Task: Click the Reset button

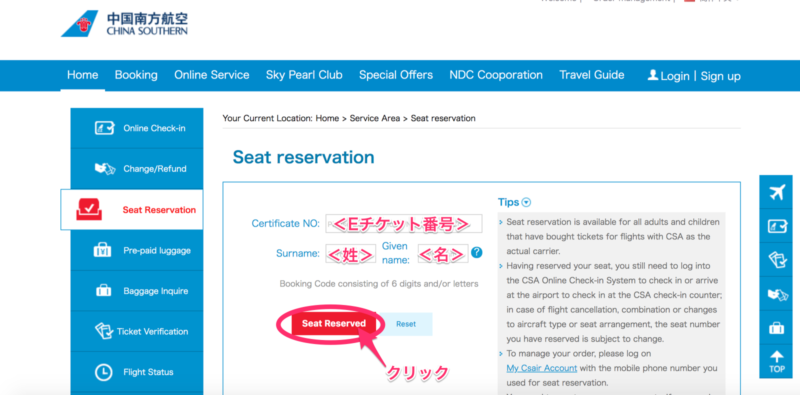Action: point(406,324)
